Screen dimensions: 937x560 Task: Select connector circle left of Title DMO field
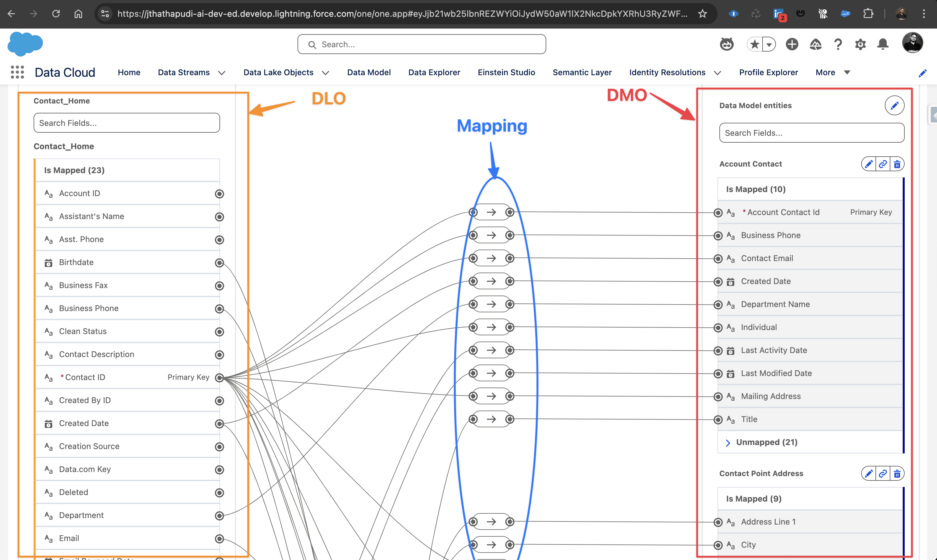coord(718,420)
